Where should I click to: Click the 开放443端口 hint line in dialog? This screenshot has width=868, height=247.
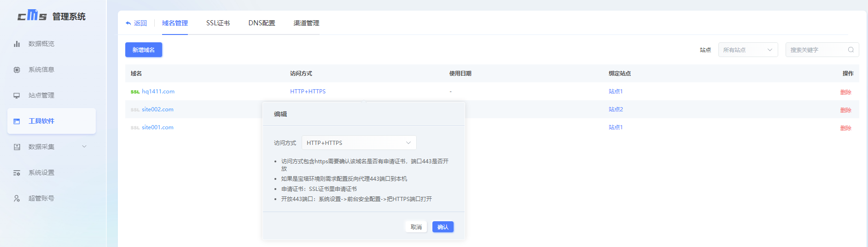click(x=356, y=199)
